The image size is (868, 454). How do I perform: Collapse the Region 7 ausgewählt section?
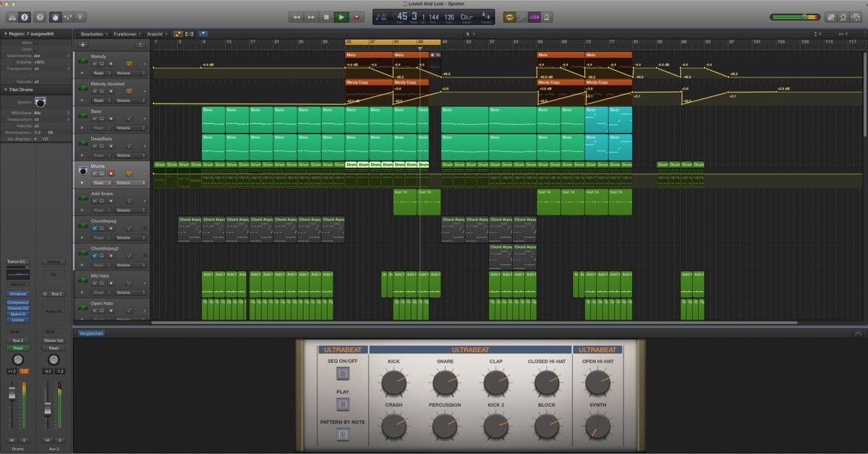pos(6,33)
